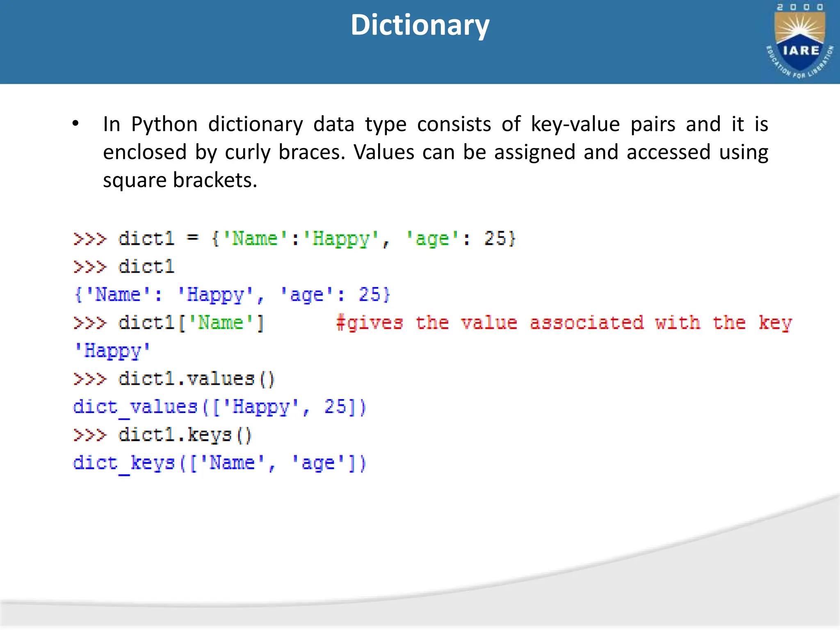Click the words 'square brackets.' in paragraph

pyautogui.click(x=180, y=180)
